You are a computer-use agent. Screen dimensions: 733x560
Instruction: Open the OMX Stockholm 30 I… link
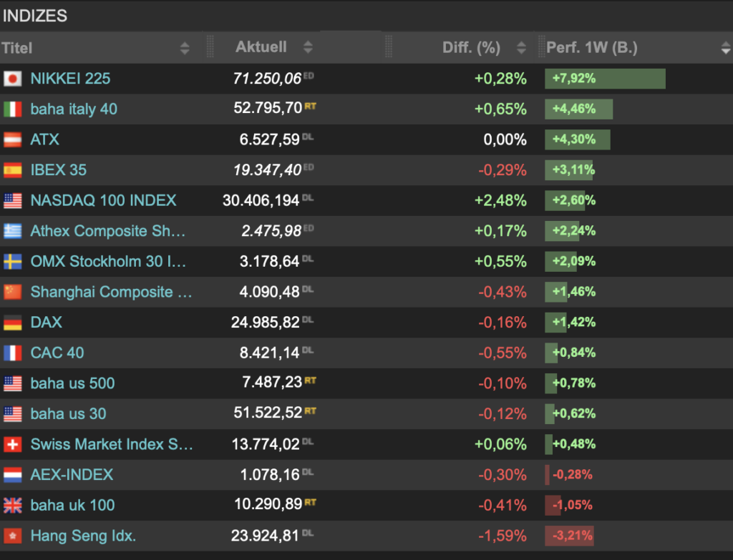109,261
